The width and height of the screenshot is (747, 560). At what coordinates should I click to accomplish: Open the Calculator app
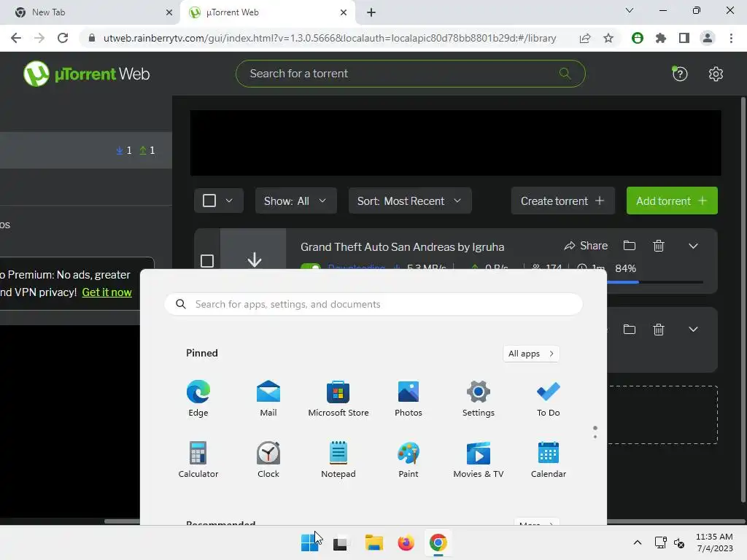point(198,460)
